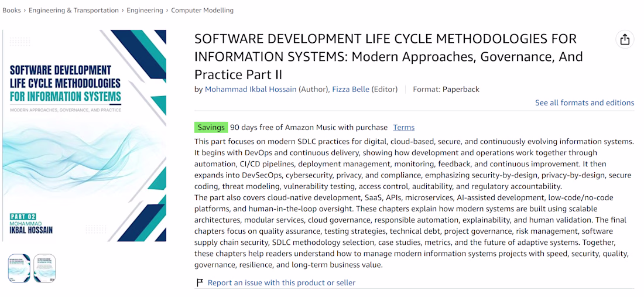Open the Books breadcrumb
644x297 pixels.
[x=12, y=11]
